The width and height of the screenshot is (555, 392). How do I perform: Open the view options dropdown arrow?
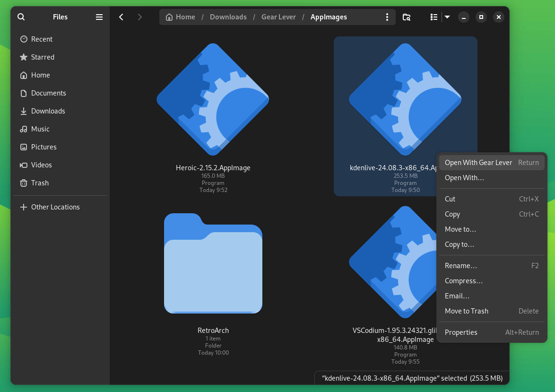(446, 17)
